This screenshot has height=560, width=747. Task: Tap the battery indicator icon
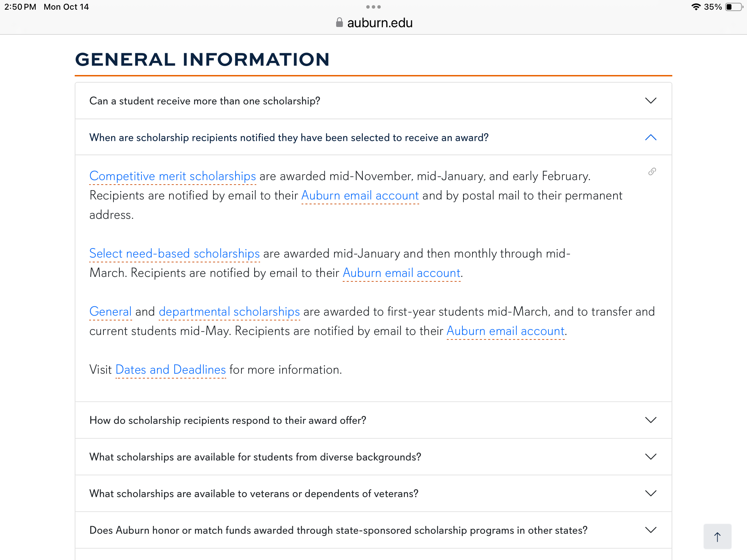tap(734, 7)
